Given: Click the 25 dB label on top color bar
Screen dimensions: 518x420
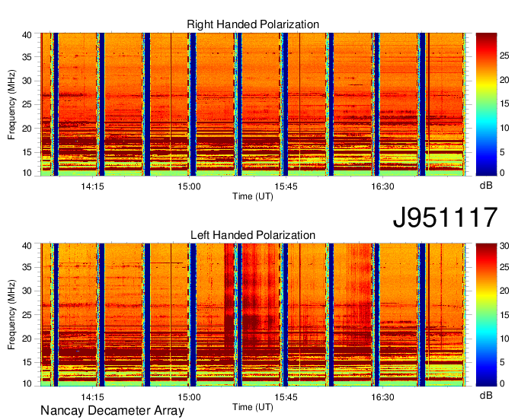Looking at the screenshot, I should (x=504, y=56).
